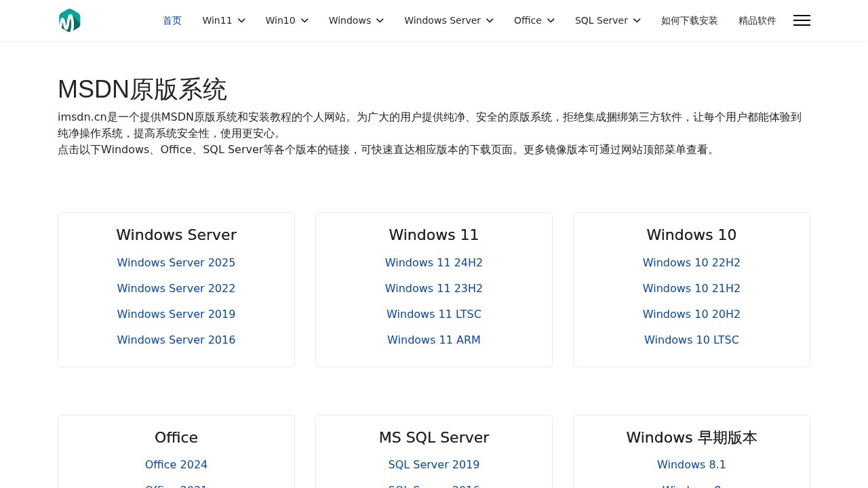The height and width of the screenshot is (488, 868).
Task: Expand the Win10 dropdown menu
Action: pyautogui.click(x=286, y=20)
